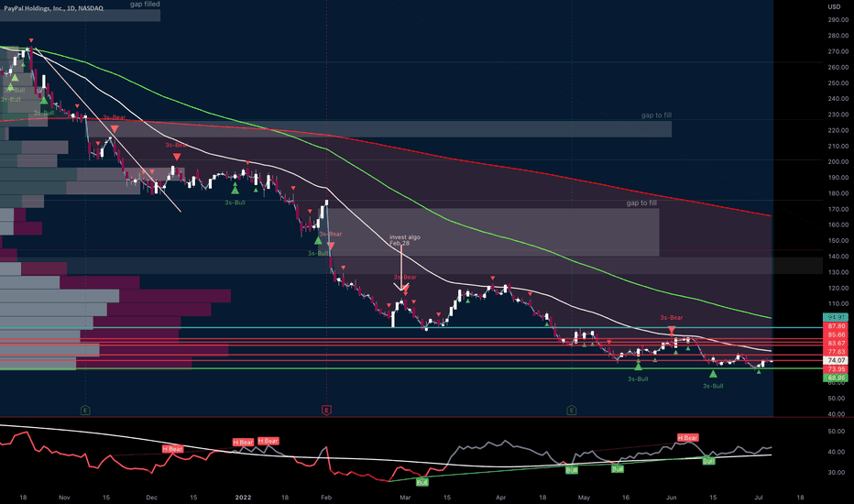
Task: Click the USD currency label on the price axis
Action: tap(834, 6)
